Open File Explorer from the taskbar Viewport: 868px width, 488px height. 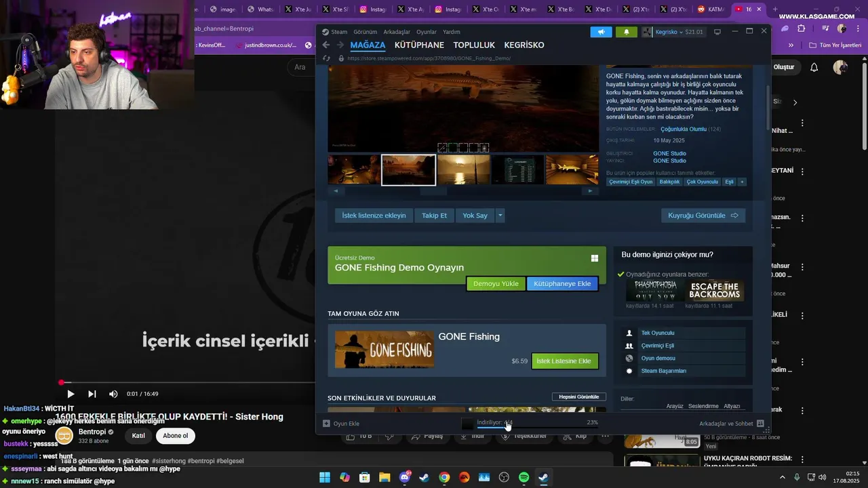pyautogui.click(x=384, y=477)
